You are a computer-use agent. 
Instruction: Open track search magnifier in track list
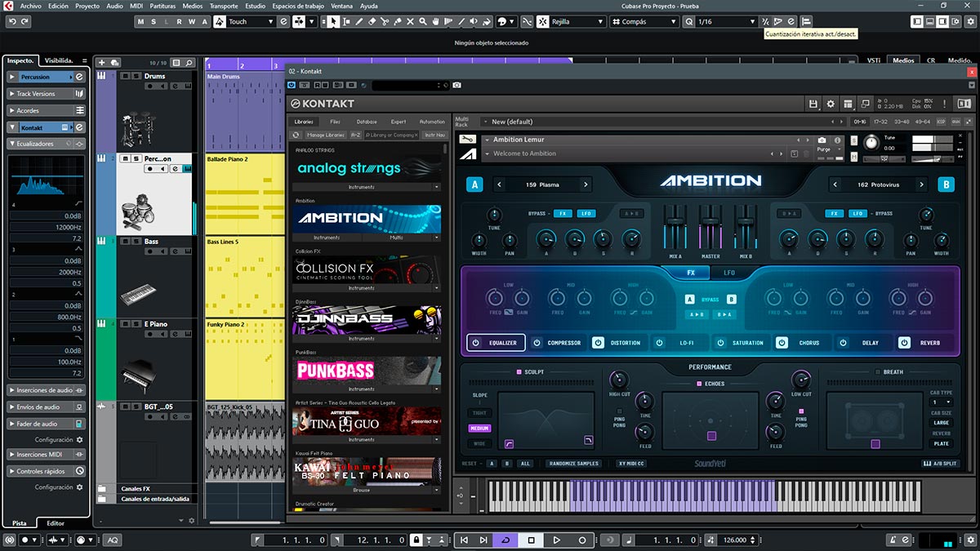[189, 63]
